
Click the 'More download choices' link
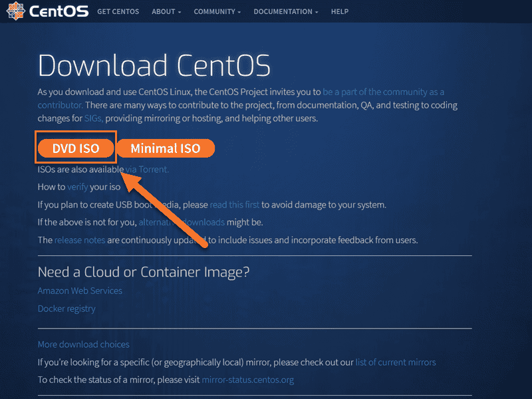84,344
